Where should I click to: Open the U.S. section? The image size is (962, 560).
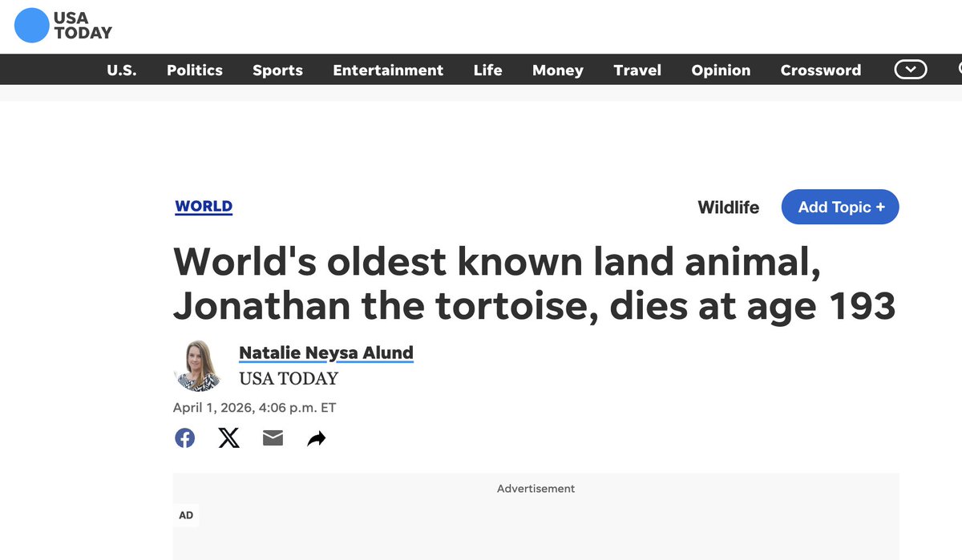tap(122, 70)
